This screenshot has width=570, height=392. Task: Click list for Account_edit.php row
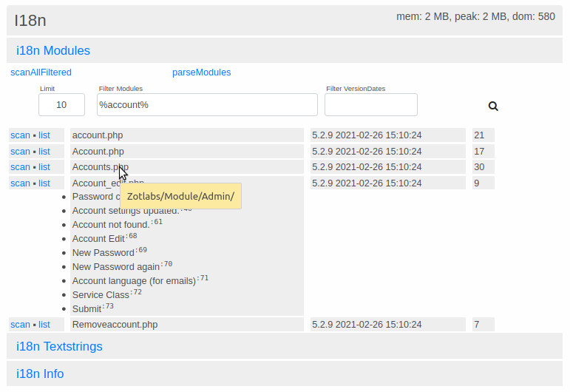pos(44,183)
